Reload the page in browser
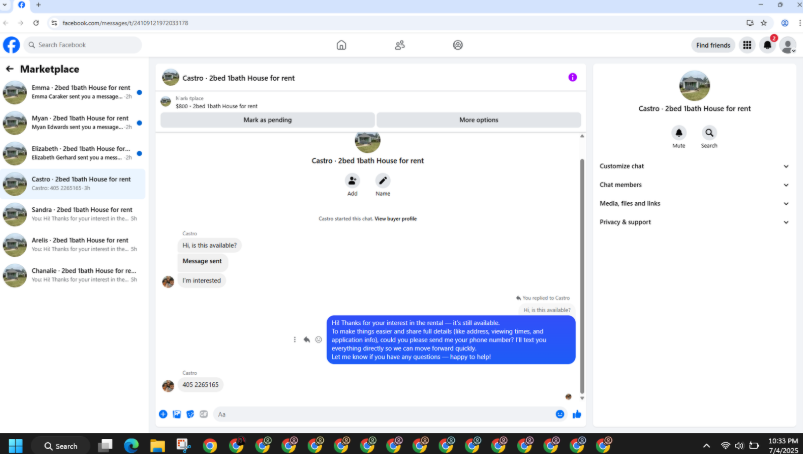The image size is (803, 454). (x=36, y=23)
